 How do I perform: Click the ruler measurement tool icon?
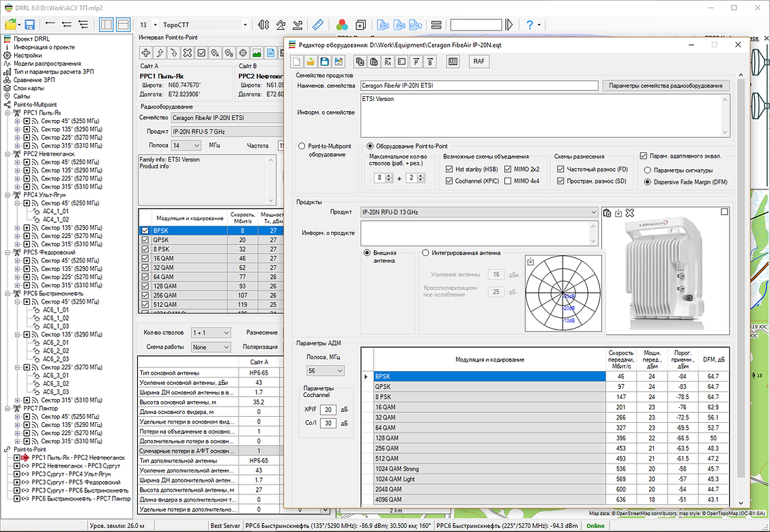click(317, 25)
